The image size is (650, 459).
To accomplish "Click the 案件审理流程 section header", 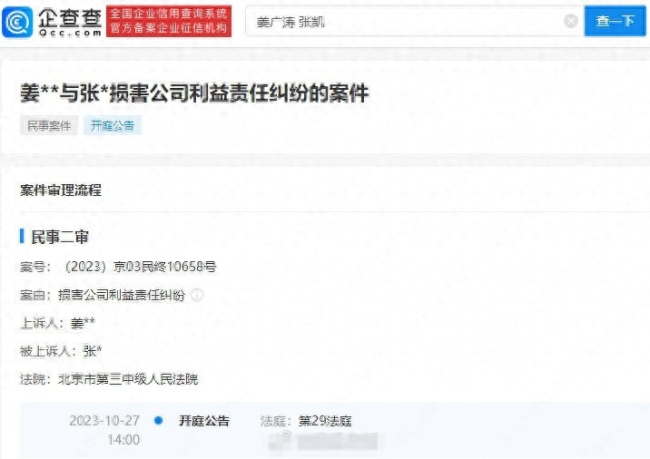I will point(61,190).
